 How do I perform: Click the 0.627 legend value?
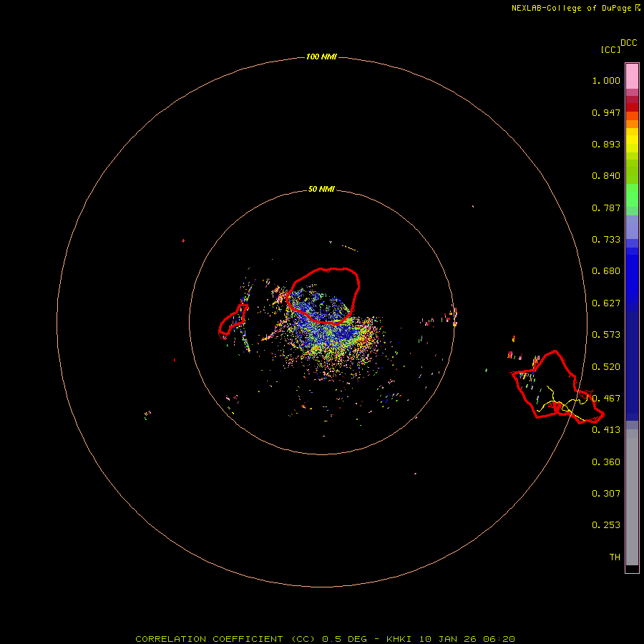[x=606, y=303]
